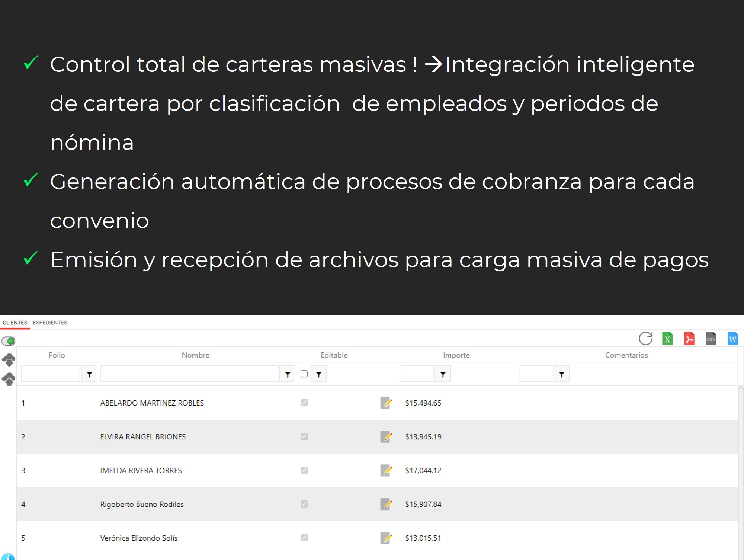Click the refresh icon in toolbar

[x=645, y=339]
